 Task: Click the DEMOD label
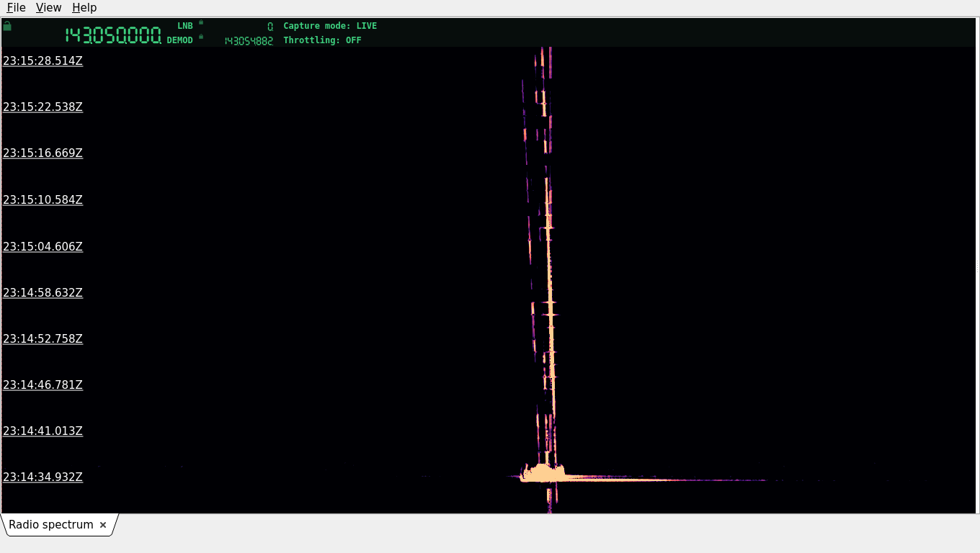(x=180, y=40)
